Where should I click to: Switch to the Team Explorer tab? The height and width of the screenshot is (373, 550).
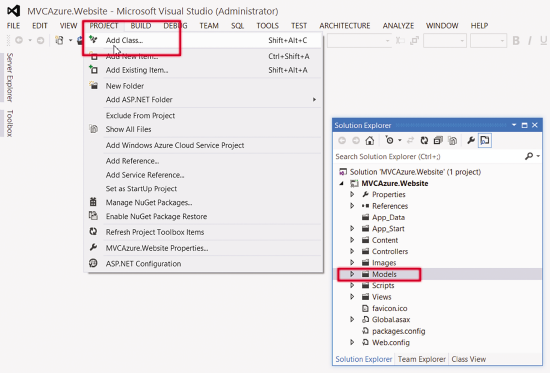422,359
